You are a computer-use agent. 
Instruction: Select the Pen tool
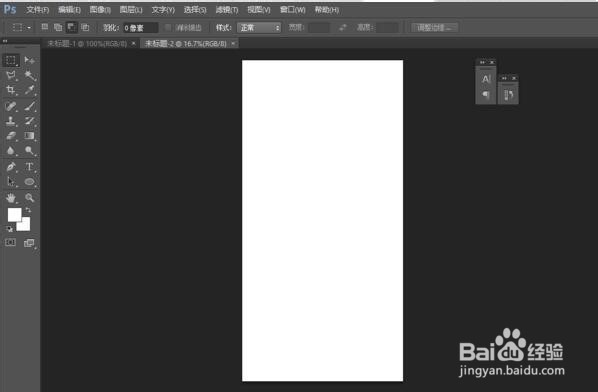point(11,167)
